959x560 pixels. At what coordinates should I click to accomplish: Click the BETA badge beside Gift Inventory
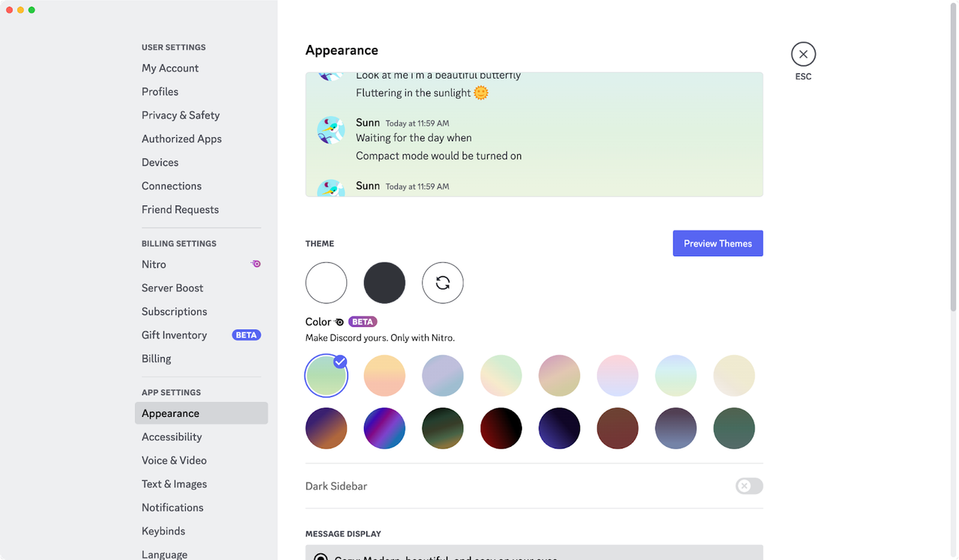246,335
